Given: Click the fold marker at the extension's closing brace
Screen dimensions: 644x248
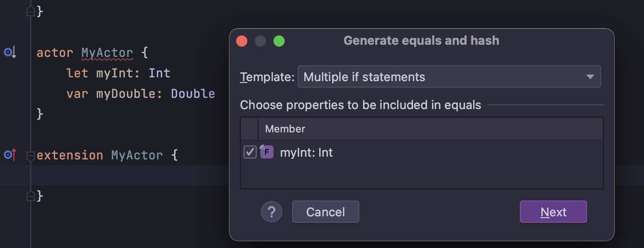Looking at the screenshot, I should click(31, 196).
